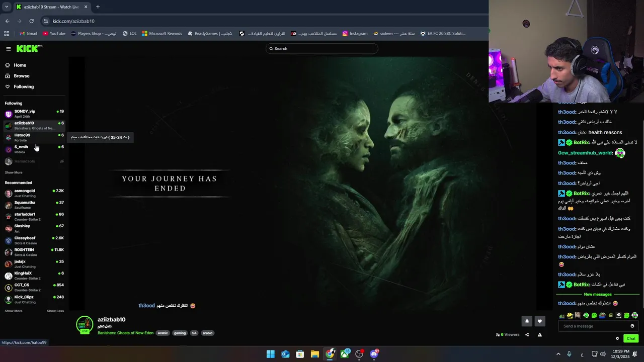
Task: Open ROSHTEIN recommended channel
Action: click(34, 252)
